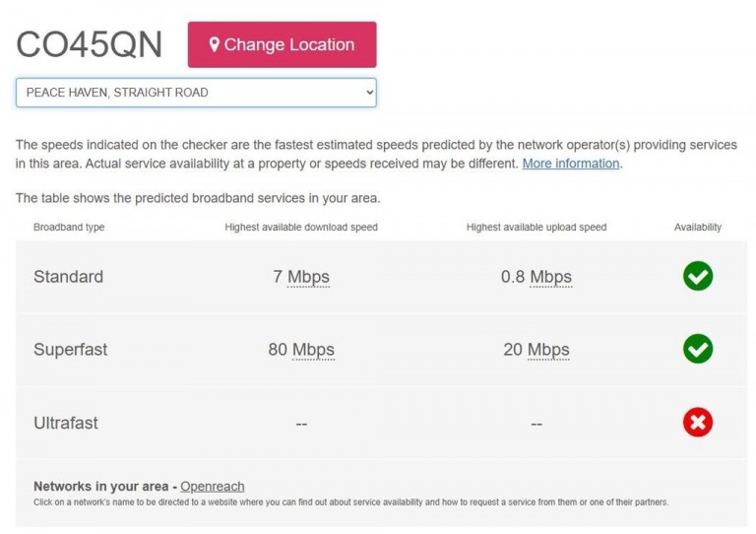756x534 pixels.
Task: Click the Highest available upload speed header
Action: click(x=536, y=228)
